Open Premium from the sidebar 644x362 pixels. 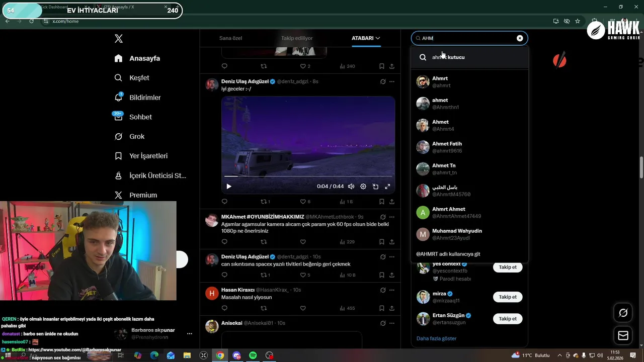tap(135, 195)
